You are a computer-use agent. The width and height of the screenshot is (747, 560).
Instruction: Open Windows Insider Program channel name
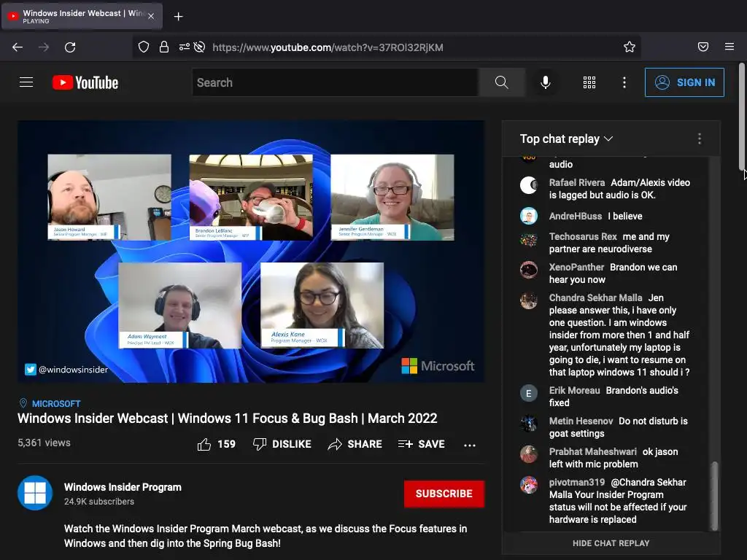[123, 487]
